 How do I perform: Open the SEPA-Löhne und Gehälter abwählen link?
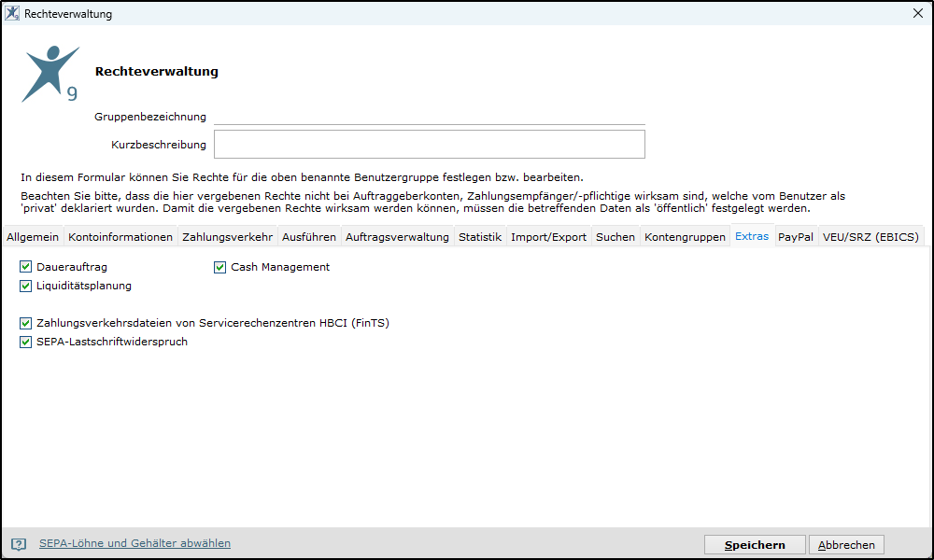tap(134, 543)
